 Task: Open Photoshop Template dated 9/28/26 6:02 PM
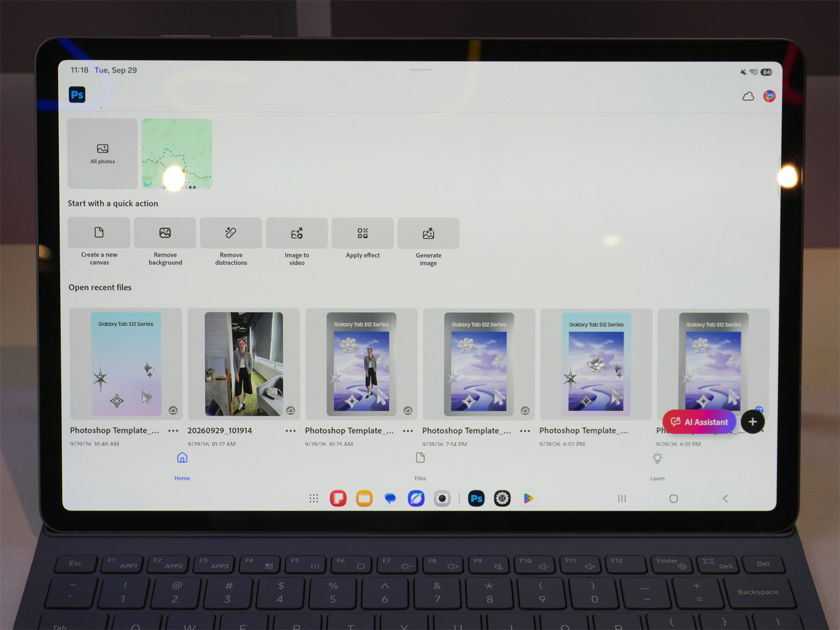coord(596,364)
